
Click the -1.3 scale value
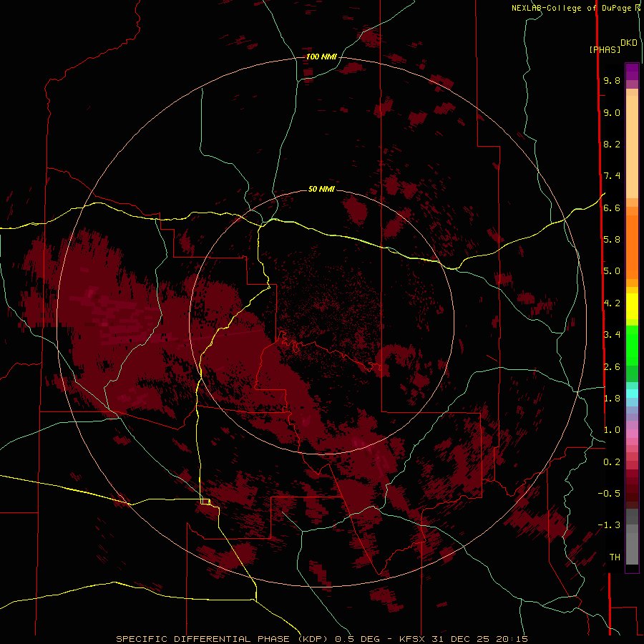pos(609,525)
